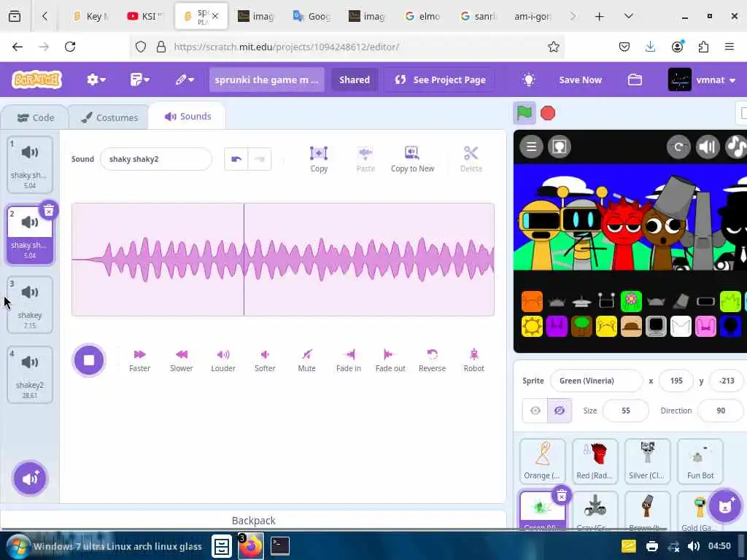Open the settings gear menu
The height and width of the screenshot is (560, 747).
[x=96, y=79]
